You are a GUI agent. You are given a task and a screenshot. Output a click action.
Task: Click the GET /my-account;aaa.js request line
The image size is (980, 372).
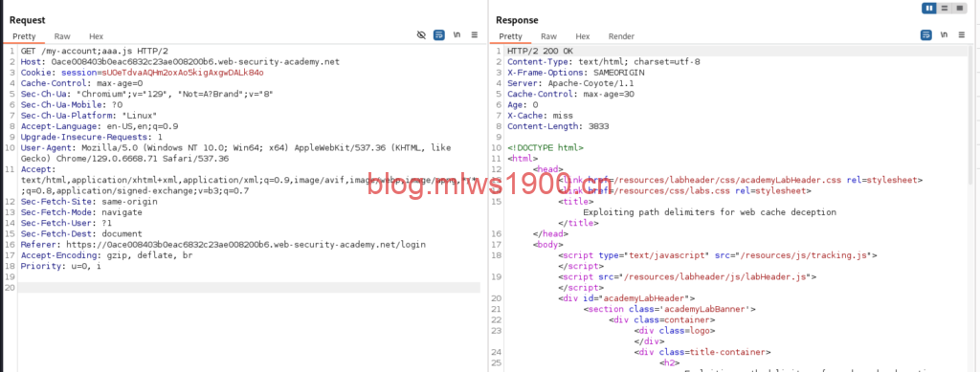[x=95, y=52]
